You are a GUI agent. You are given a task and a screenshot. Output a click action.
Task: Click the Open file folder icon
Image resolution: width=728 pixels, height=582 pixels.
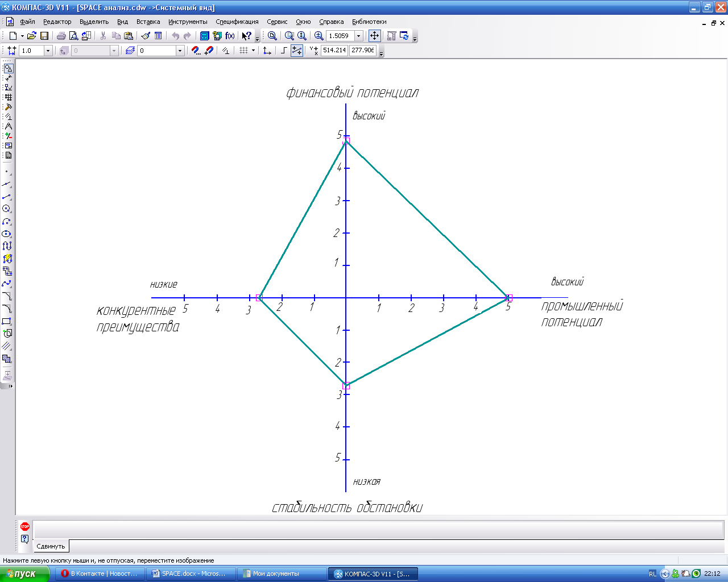32,36
